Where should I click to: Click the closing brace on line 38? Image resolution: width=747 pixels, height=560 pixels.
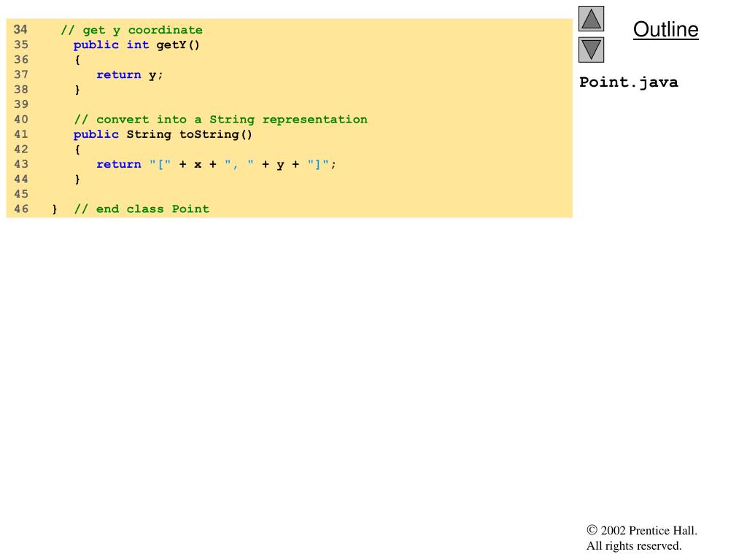[x=77, y=90]
